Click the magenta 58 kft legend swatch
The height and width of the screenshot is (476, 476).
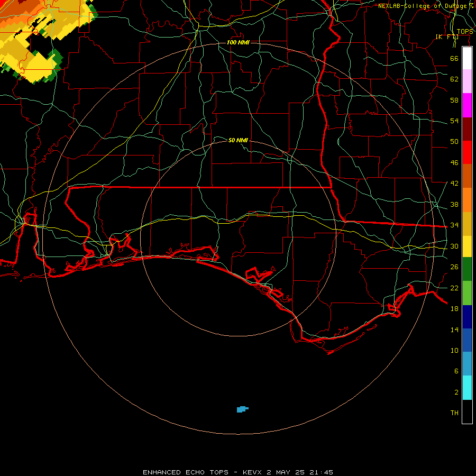(467, 105)
